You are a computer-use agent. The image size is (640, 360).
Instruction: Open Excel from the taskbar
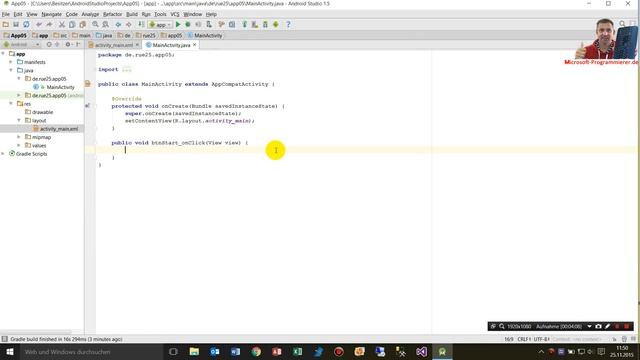298,351
